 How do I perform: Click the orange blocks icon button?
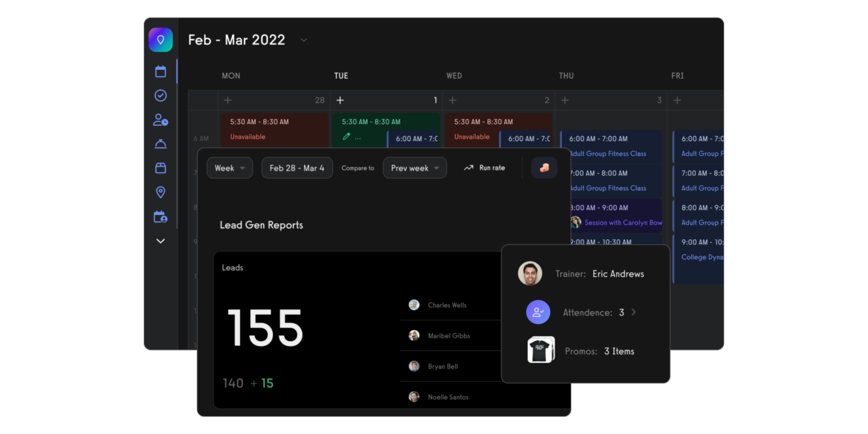coord(544,168)
